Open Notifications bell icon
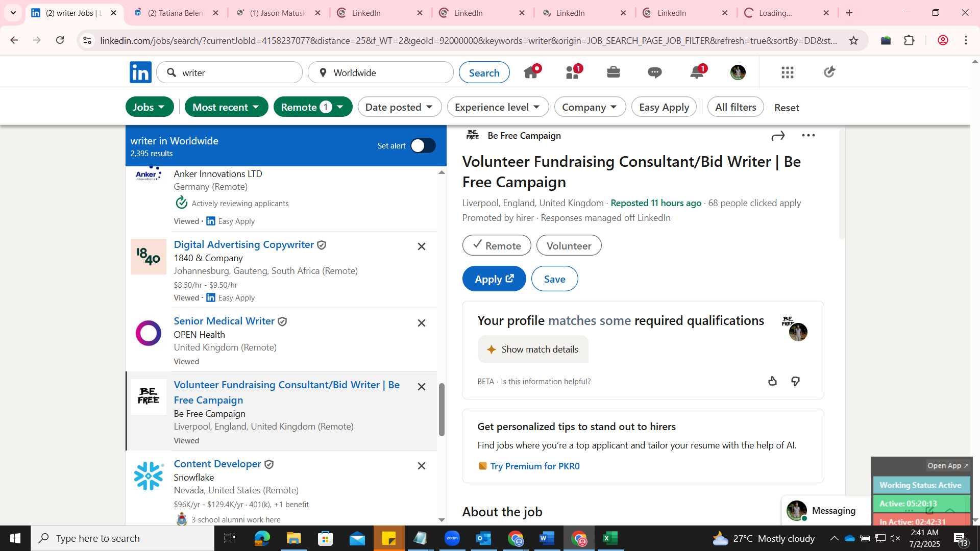This screenshot has height=551, width=980. point(697,72)
